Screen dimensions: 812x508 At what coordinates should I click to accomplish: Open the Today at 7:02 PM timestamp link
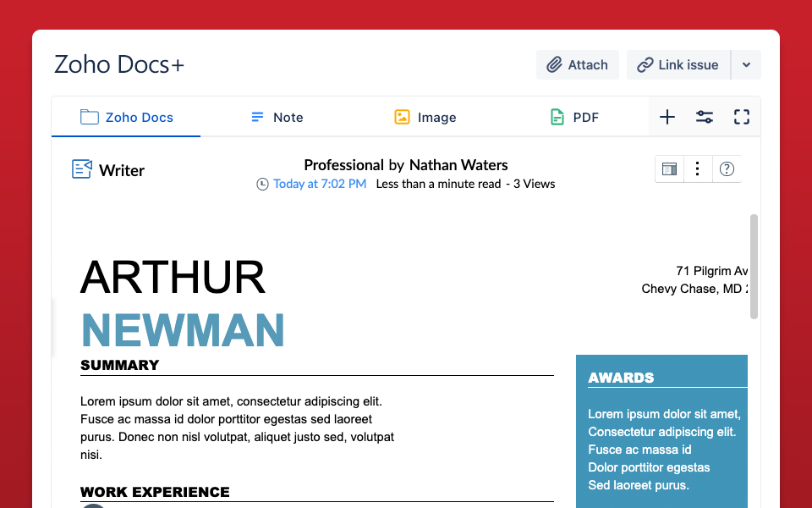320,184
